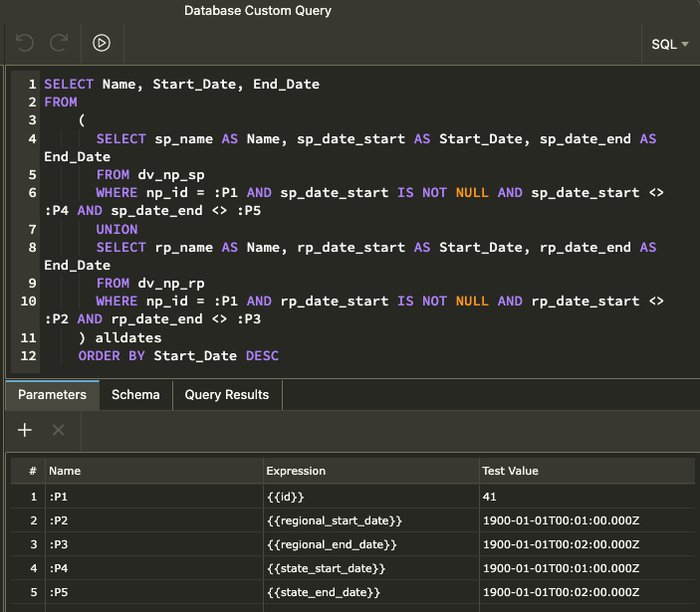Edit the {{regional_start_date}} expression
The width and height of the screenshot is (700, 612).
point(371,520)
